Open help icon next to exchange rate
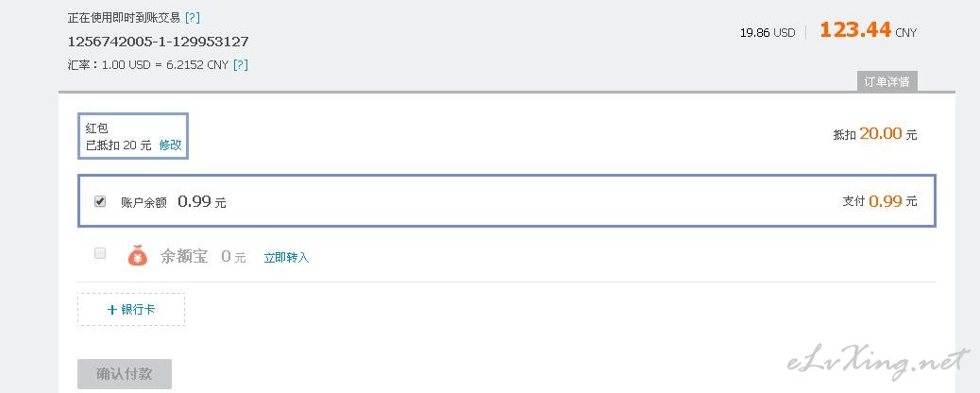The height and width of the screenshot is (393, 980). [241, 64]
